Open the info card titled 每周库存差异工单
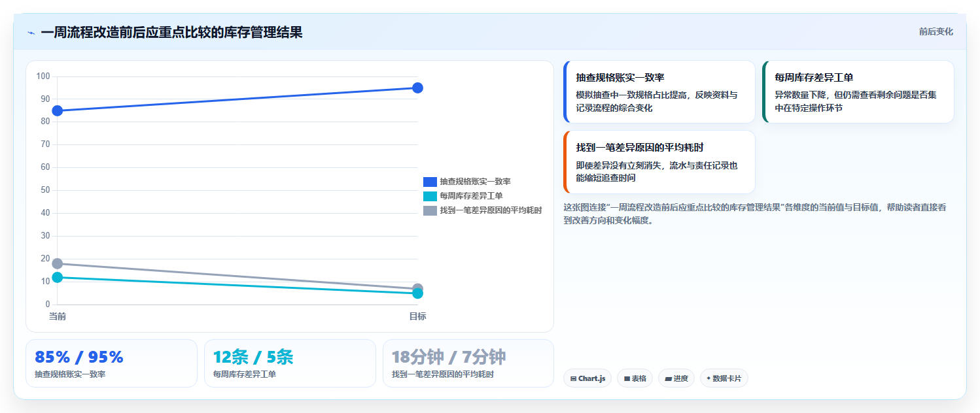The height and width of the screenshot is (413, 980). (858, 91)
